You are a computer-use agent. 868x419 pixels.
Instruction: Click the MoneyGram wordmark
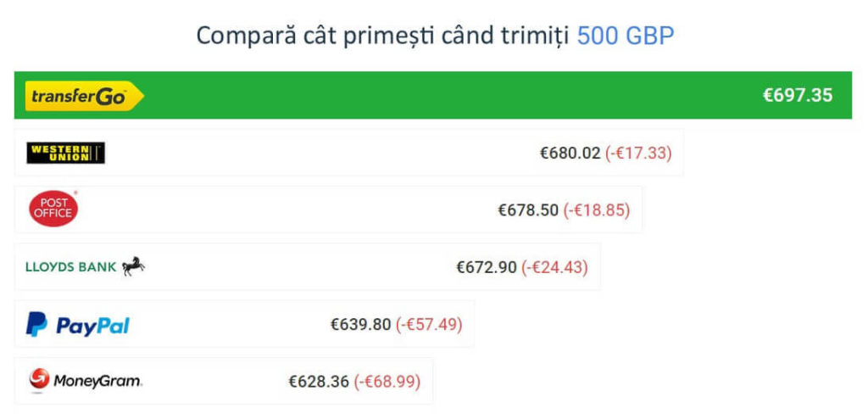[x=97, y=382]
